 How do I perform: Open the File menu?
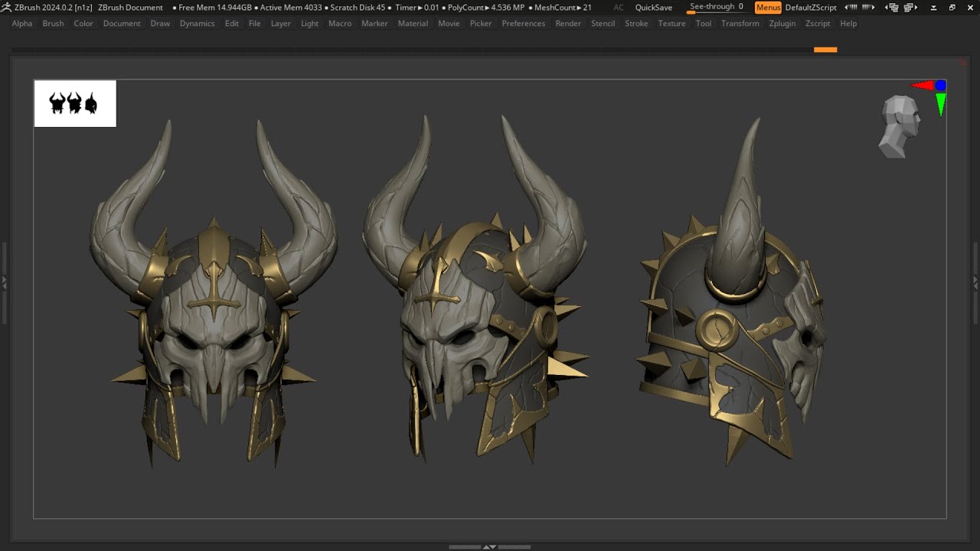pos(255,24)
